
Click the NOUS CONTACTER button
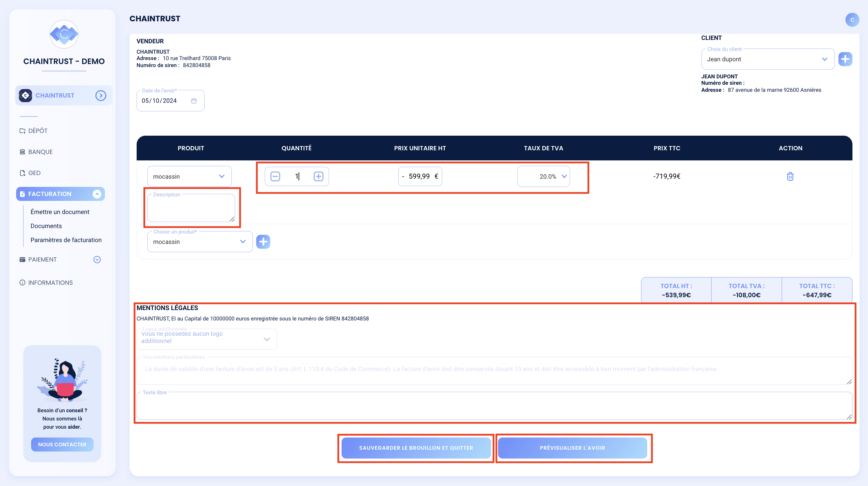pyautogui.click(x=62, y=444)
